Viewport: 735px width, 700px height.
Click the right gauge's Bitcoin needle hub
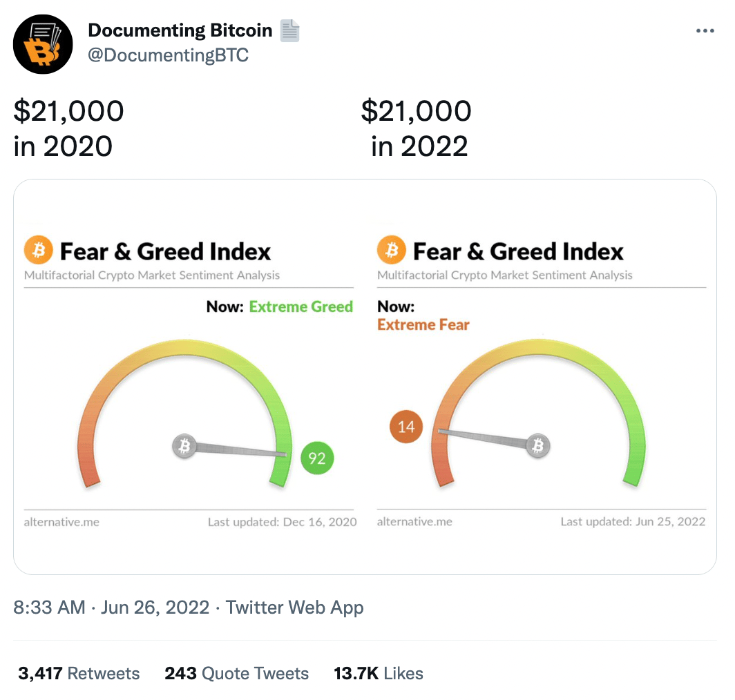pyautogui.click(x=537, y=447)
